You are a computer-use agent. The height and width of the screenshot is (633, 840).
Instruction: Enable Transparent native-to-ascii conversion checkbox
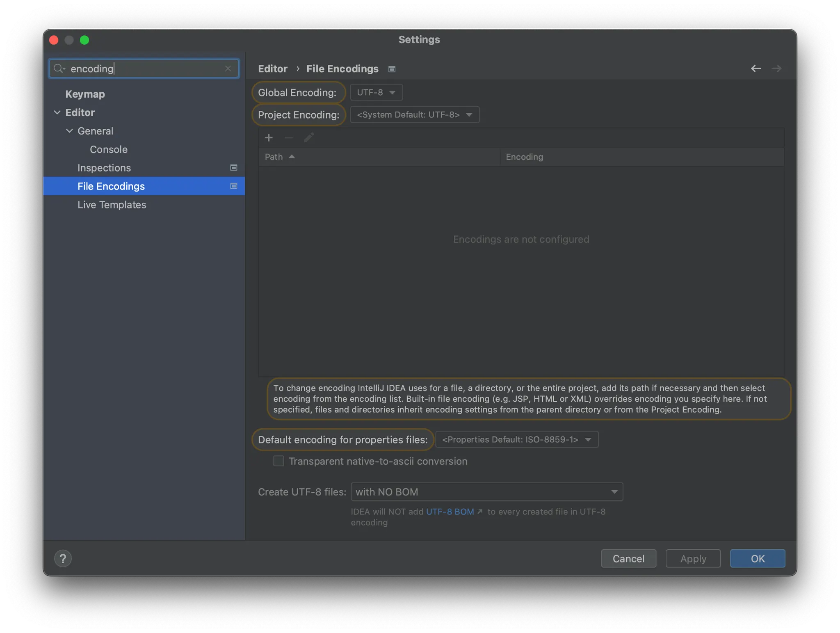279,461
